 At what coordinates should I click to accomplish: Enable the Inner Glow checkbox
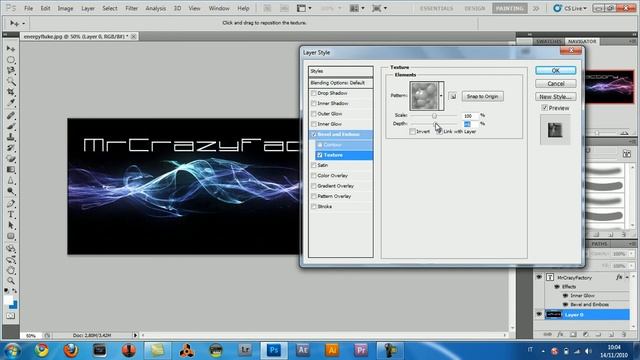pyautogui.click(x=313, y=124)
